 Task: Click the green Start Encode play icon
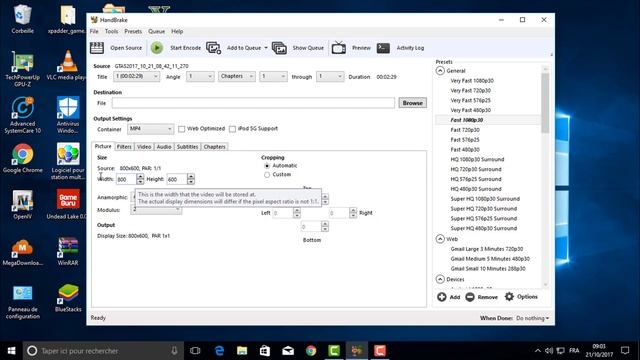[x=157, y=48]
